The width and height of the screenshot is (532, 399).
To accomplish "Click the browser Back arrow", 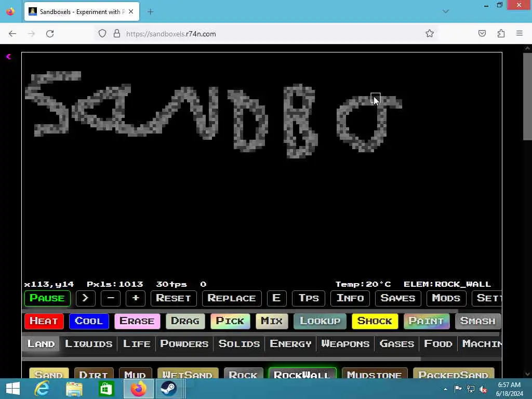I will pyautogui.click(x=12, y=34).
